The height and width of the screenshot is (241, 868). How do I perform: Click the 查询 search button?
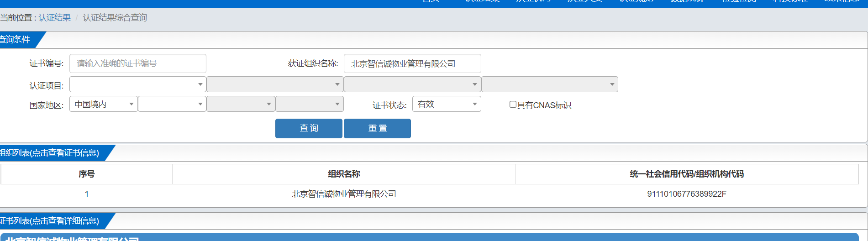pyautogui.click(x=309, y=128)
